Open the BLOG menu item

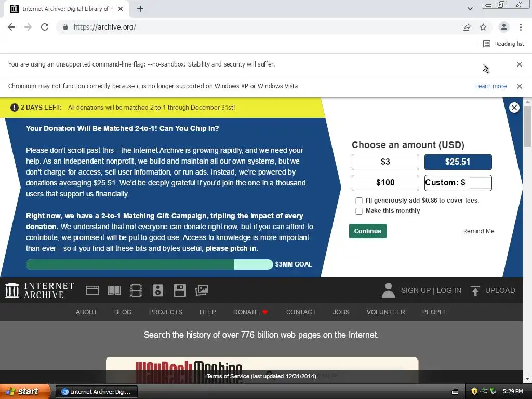point(123,312)
